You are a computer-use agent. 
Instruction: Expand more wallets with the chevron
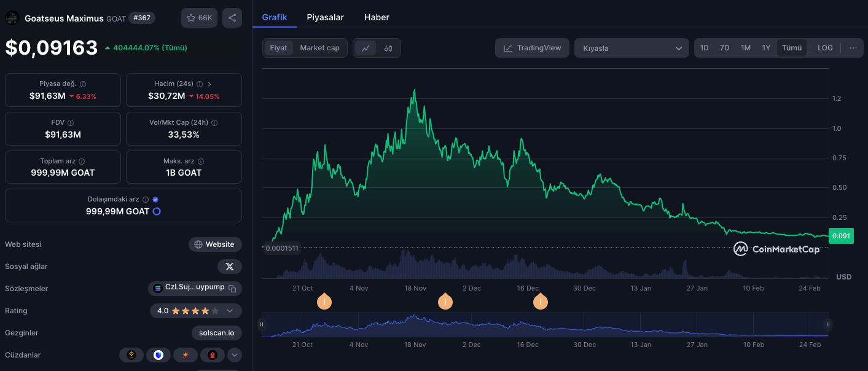click(x=235, y=355)
